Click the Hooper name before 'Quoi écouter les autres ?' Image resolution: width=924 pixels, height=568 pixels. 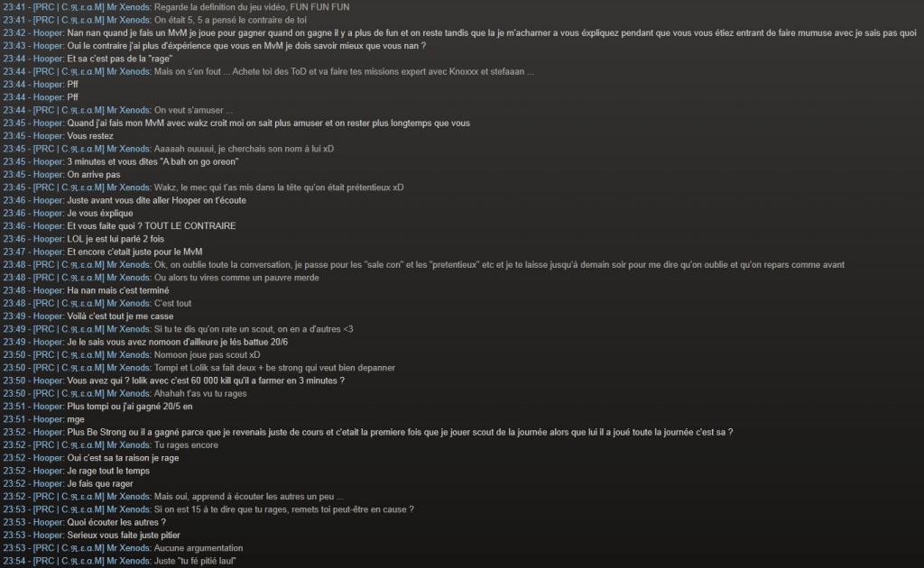pyautogui.click(x=49, y=522)
